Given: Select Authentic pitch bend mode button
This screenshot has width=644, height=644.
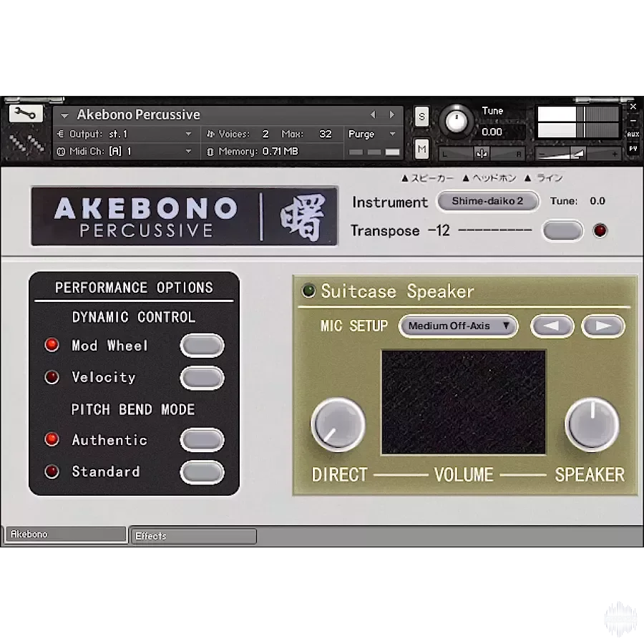Looking at the screenshot, I should pos(202,440).
